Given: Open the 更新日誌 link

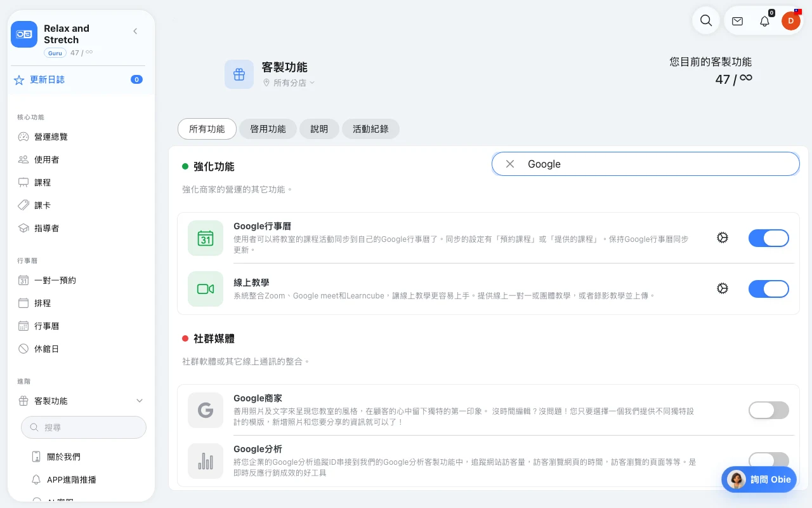Looking at the screenshot, I should (47, 80).
